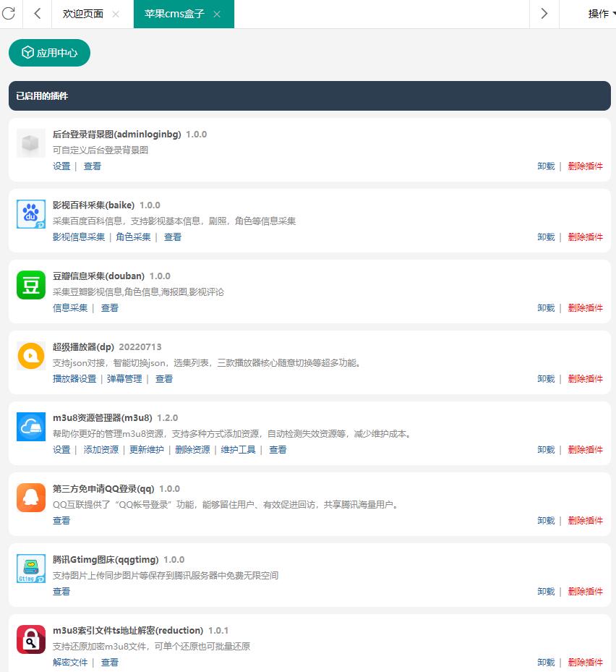Viewport: 616px width, 672px height.
Task: Click 查看 for adminloginbg plugin
Action: [92, 166]
